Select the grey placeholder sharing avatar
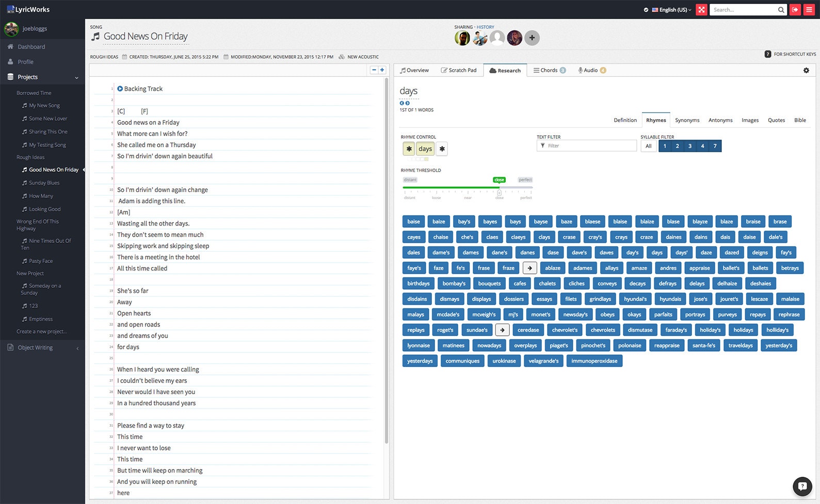Image resolution: width=820 pixels, height=504 pixels. click(x=497, y=38)
